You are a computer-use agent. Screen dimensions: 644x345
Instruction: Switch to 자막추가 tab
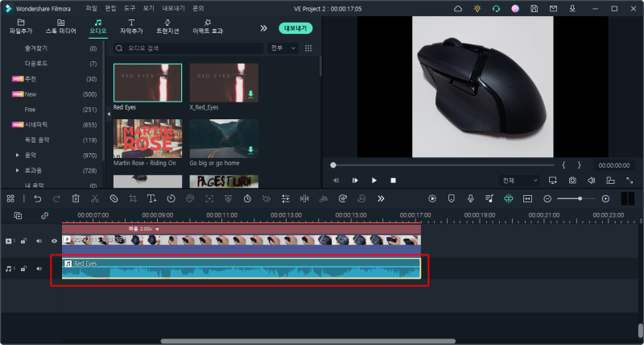tap(131, 27)
